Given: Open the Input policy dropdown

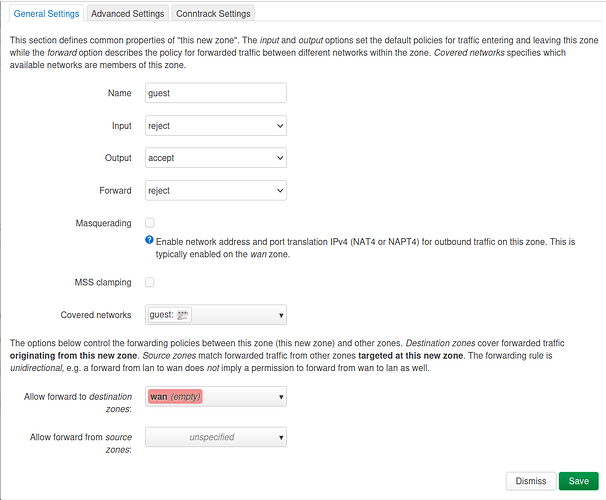Looking at the screenshot, I should click(x=216, y=126).
